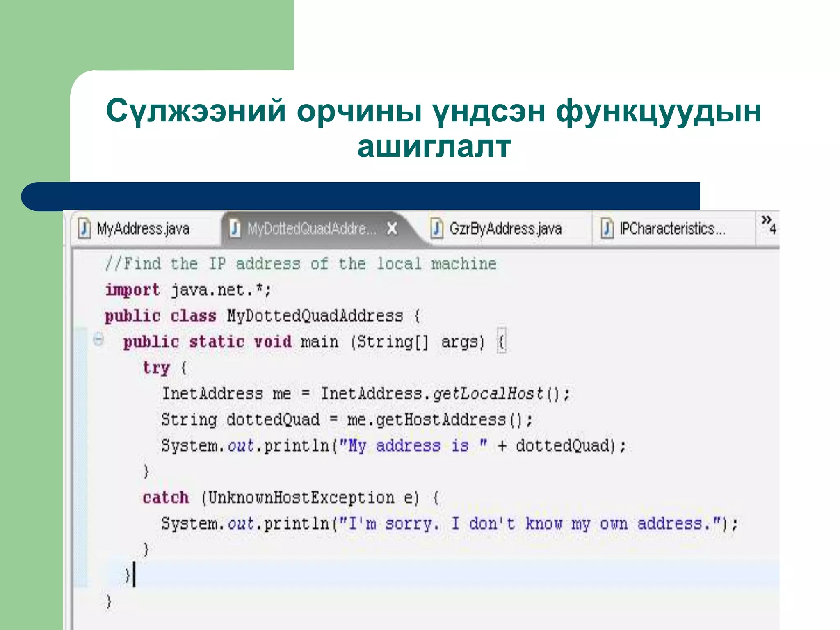840x630 pixels.
Task: Click the dottedQuad variable declaration
Action: point(240,420)
